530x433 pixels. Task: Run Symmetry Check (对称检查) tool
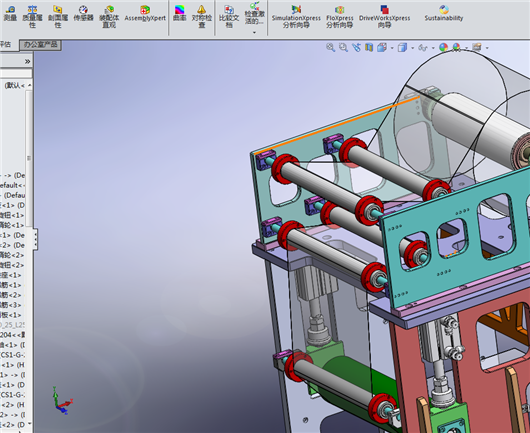click(201, 17)
